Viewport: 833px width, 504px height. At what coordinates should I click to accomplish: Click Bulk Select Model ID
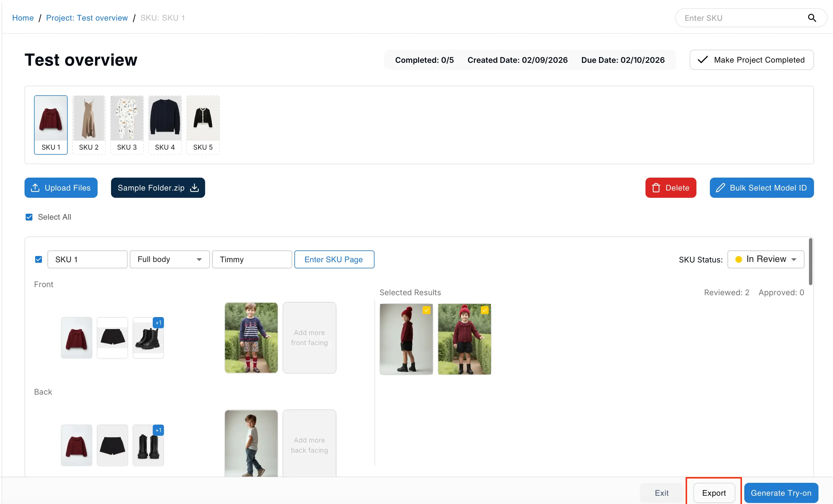[x=762, y=188]
